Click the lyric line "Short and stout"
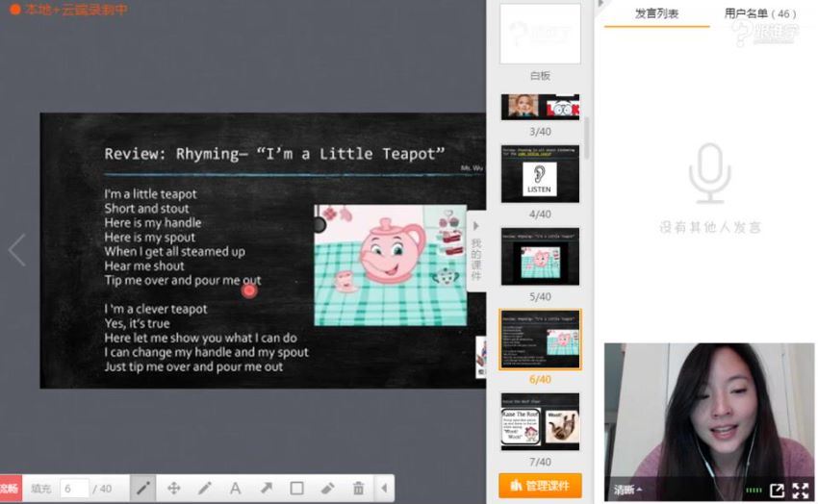818x504 pixels. (x=146, y=209)
